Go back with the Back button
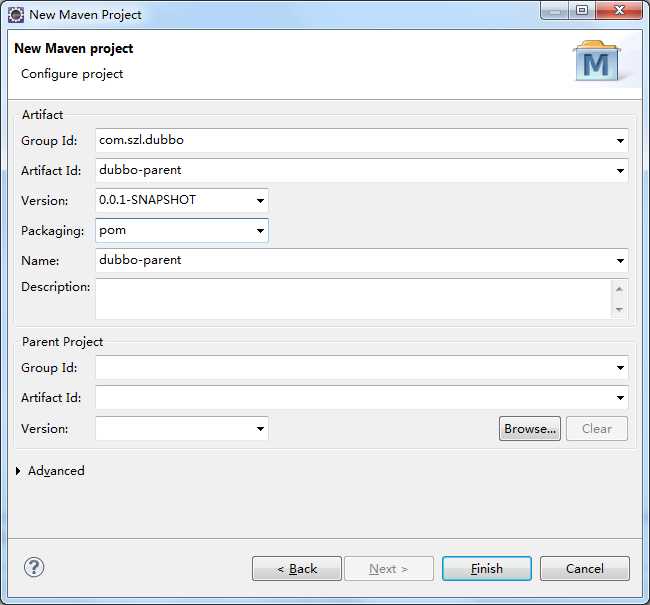This screenshot has height=605, width=650. (x=297, y=569)
